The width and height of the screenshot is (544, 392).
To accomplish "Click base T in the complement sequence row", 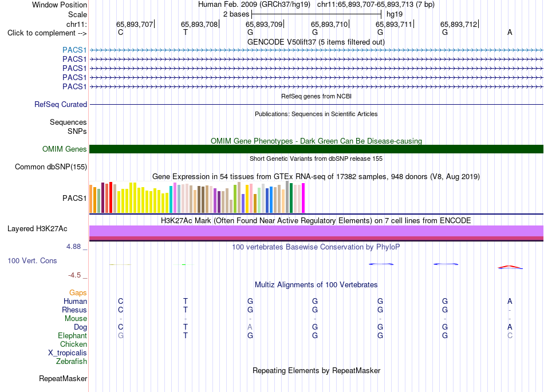I will (186, 32).
